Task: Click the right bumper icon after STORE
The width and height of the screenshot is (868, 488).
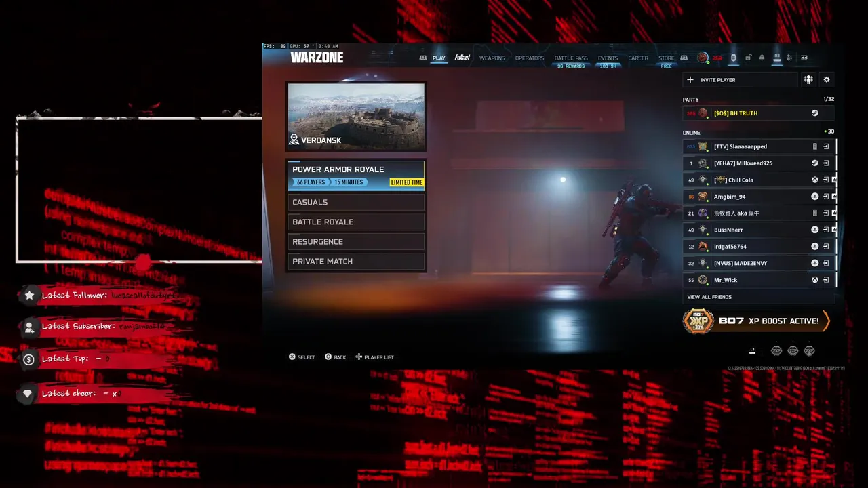Action: (x=684, y=58)
